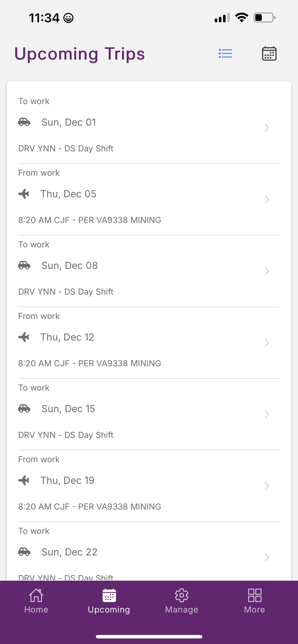Expand Sun, Dec 01 trip chevron

tap(267, 128)
